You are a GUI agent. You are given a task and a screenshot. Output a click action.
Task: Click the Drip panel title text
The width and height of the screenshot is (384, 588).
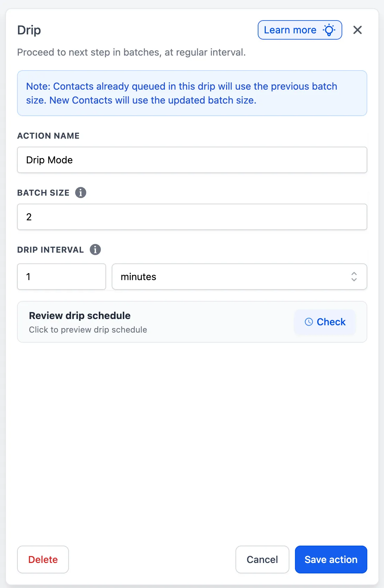point(29,30)
